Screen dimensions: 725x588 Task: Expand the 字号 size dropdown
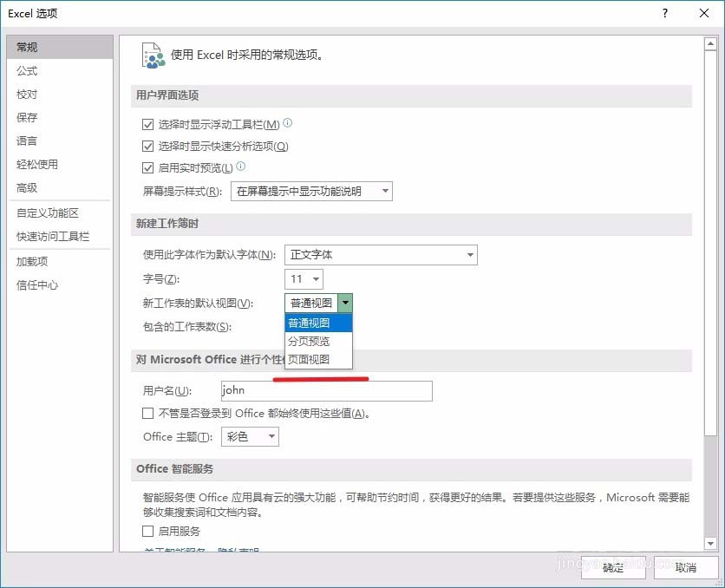click(x=304, y=278)
